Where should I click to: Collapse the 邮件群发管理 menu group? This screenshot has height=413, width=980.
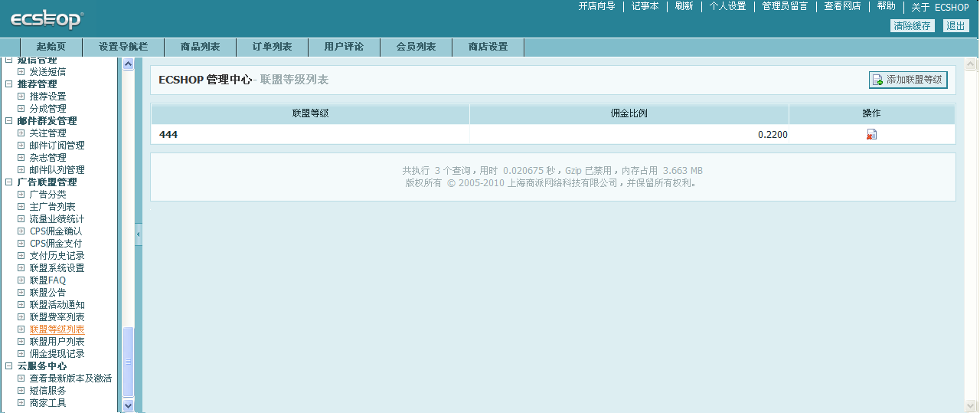9,121
